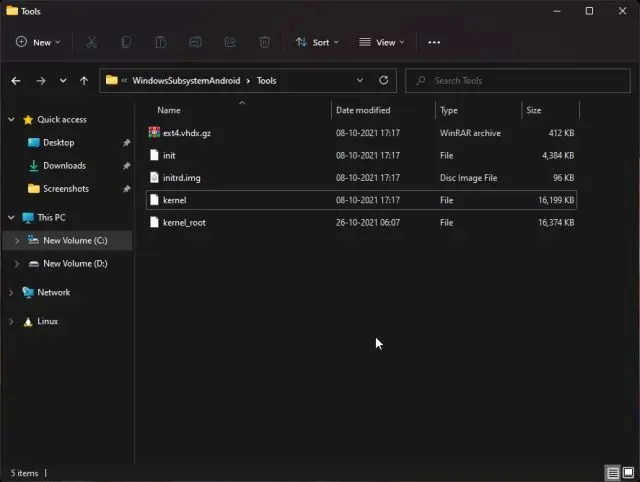The image size is (640, 482).
Task: Click the Paste icon in toolbar
Action: 160,42
